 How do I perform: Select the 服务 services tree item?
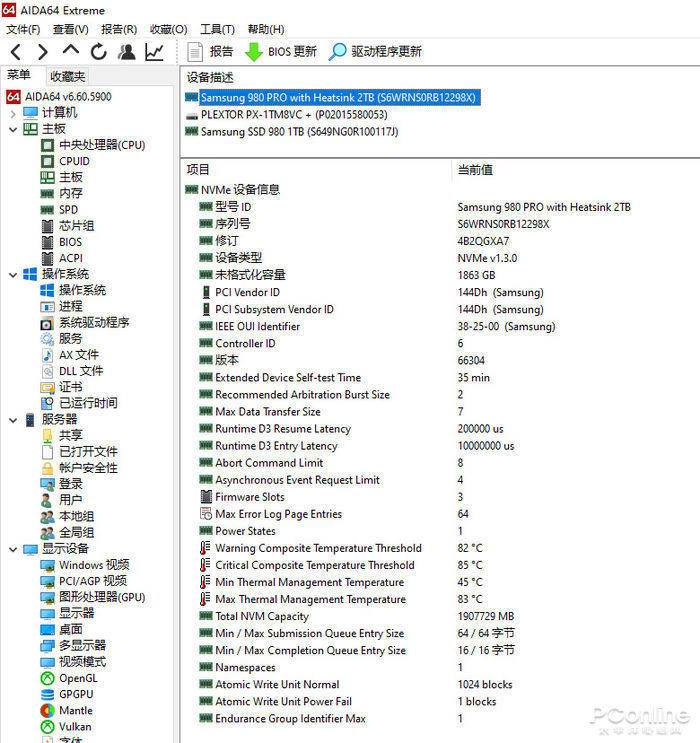point(62,339)
